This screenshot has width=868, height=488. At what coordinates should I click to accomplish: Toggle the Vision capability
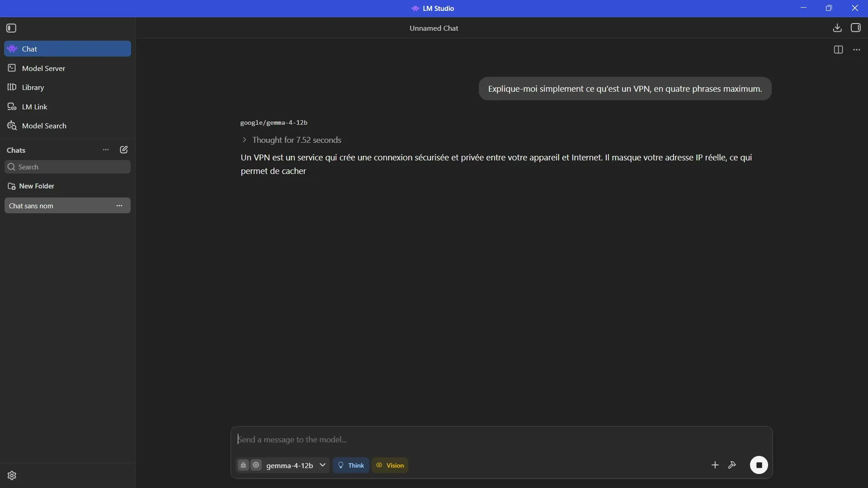click(390, 465)
